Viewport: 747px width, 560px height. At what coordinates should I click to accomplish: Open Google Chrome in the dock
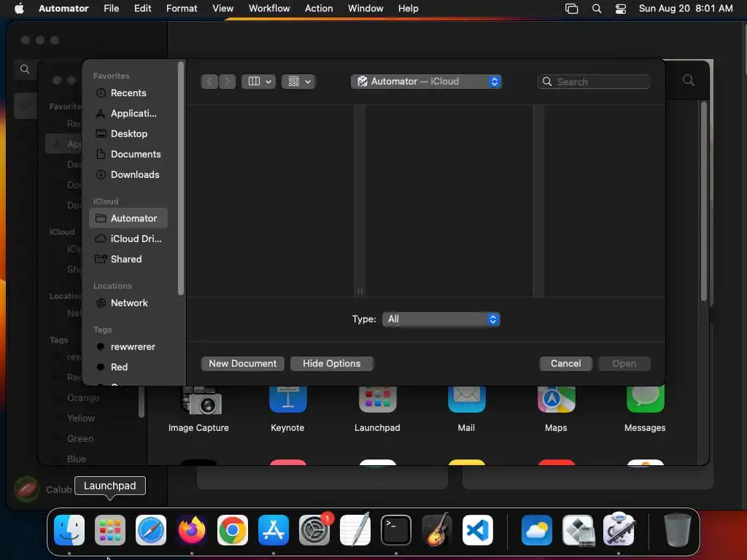[x=233, y=530]
